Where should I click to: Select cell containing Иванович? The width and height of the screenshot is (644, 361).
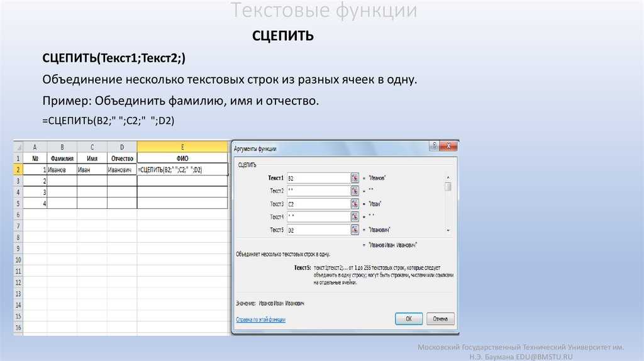point(122,170)
